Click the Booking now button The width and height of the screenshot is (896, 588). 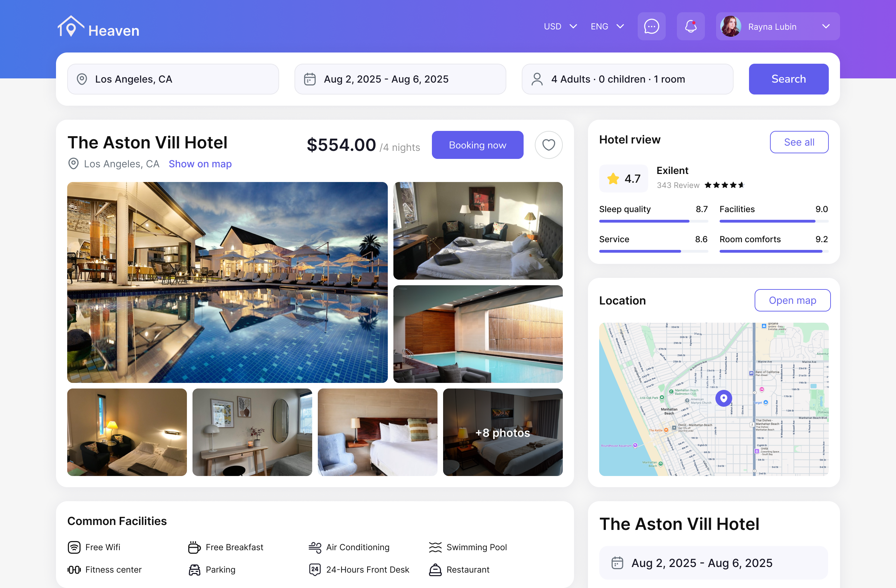pyautogui.click(x=477, y=145)
